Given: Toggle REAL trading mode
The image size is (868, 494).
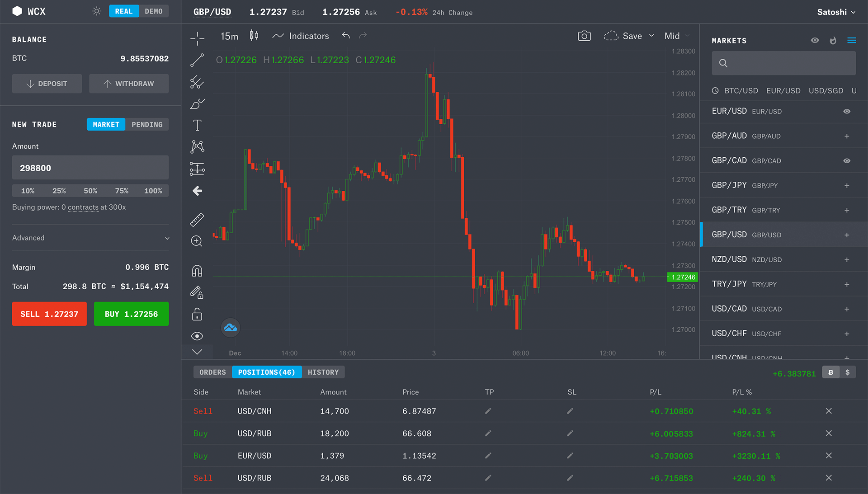Looking at the screenshot, I should pos(121,11).
